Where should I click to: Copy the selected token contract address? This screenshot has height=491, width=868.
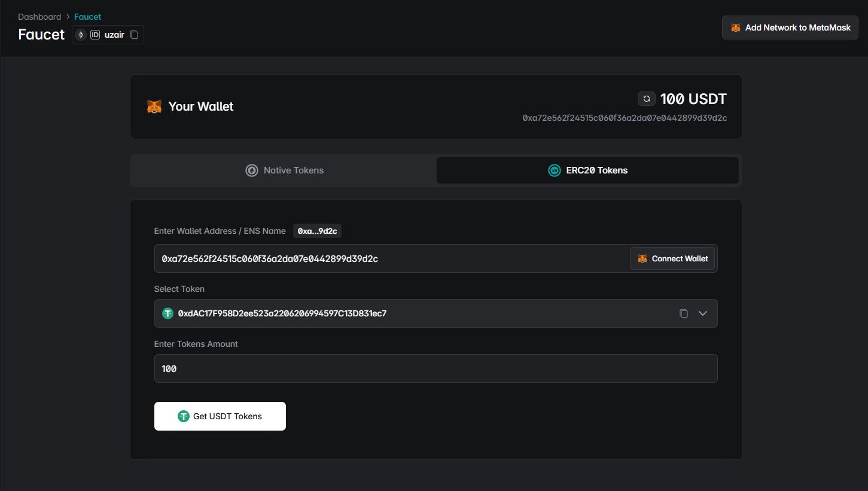click(x=683, y=313)
